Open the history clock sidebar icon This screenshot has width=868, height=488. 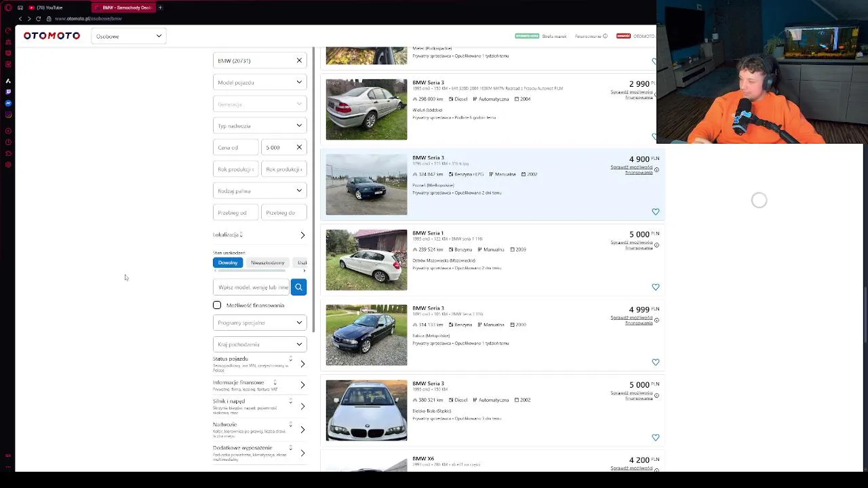(8, 142)
